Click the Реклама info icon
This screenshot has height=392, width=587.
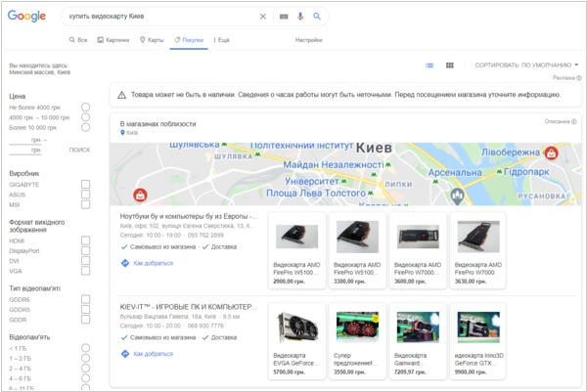[x=579, y=78]
